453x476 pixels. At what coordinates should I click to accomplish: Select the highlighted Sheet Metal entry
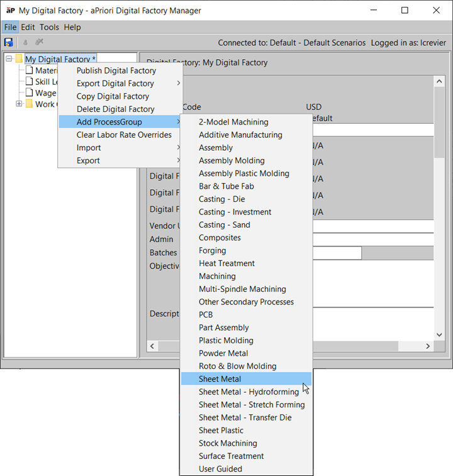pyautogui.click(x=246, y=379)
